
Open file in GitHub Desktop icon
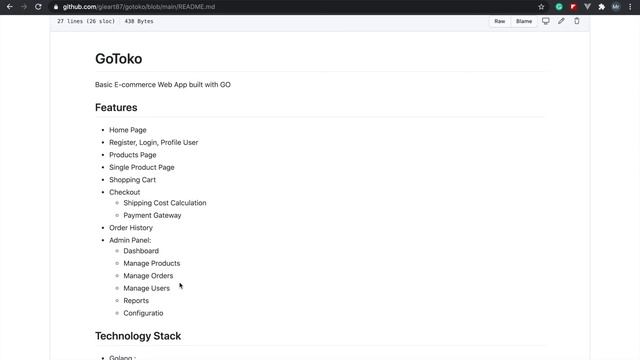point(546,21)
